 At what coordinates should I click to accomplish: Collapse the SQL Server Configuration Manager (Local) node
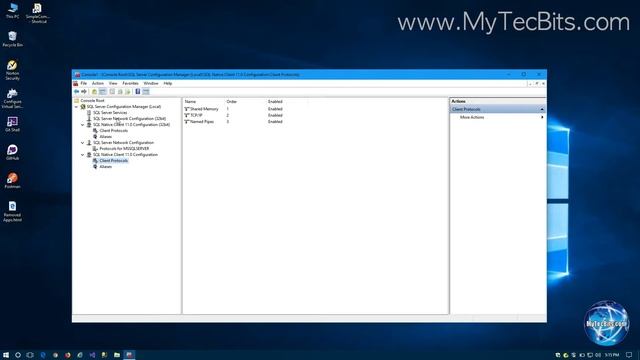[x=76, y=107]
